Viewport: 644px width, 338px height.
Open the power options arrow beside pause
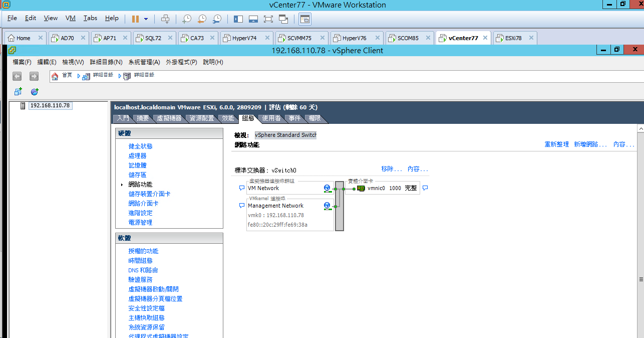[146, 19]
